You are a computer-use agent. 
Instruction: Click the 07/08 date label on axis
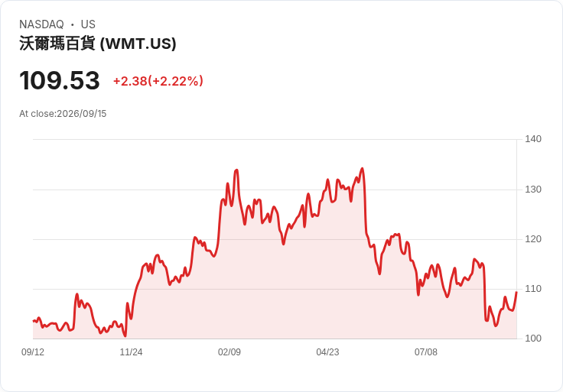click(426, 352)
